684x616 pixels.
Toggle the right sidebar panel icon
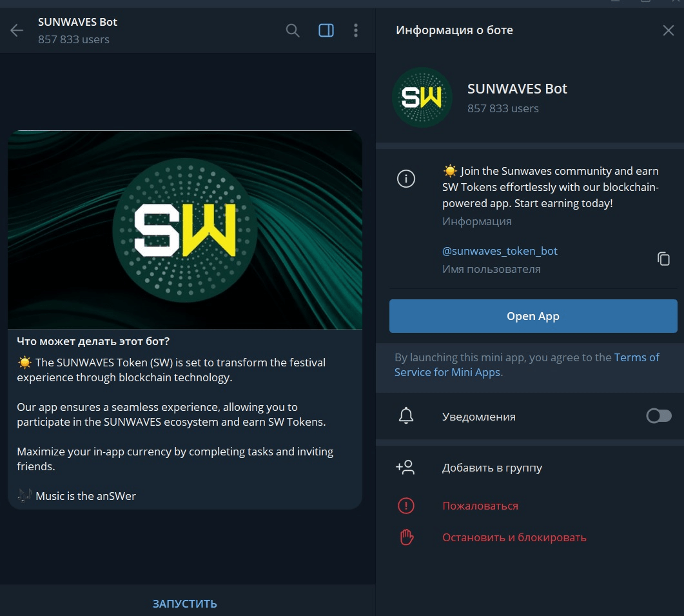click(x=326, y=30)
